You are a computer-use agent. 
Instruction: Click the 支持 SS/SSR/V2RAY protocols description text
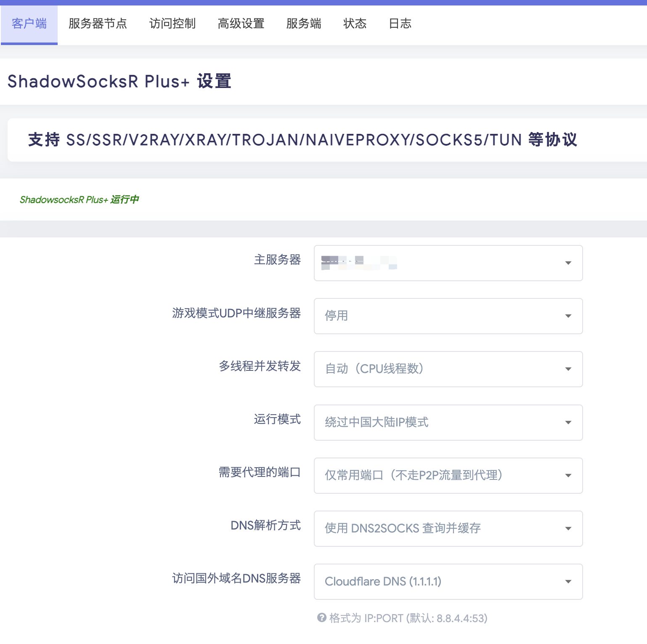(302, 140)
